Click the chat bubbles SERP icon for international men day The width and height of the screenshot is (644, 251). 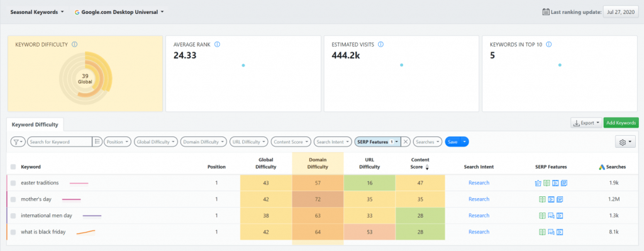pyautogui.click(x=551, y=216)
